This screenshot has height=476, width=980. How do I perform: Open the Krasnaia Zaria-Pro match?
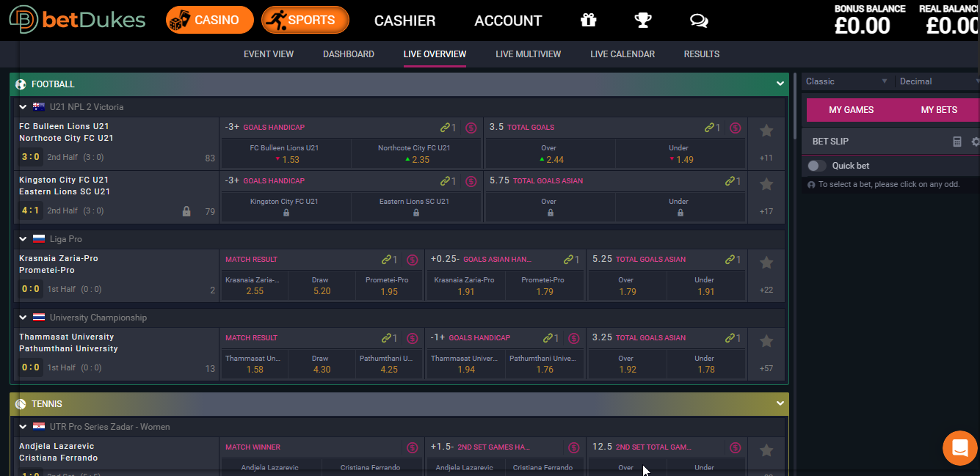117,276
